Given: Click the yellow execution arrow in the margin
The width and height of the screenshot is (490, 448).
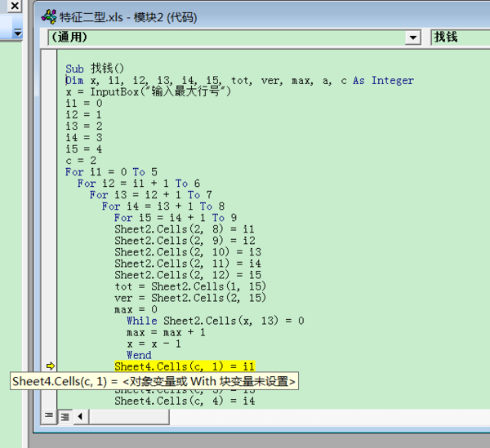Looking at the screenshot, I should click(50, 366).
